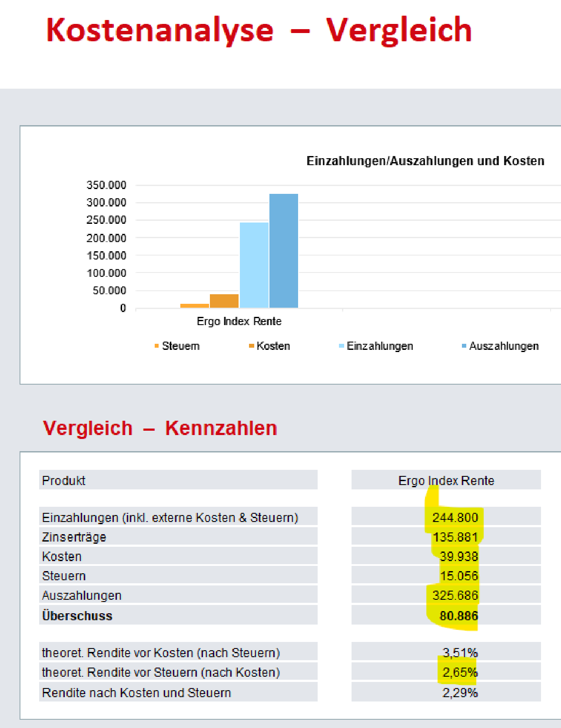
Task: Click the 250.000 y-axis label
Action: point(106,220)
